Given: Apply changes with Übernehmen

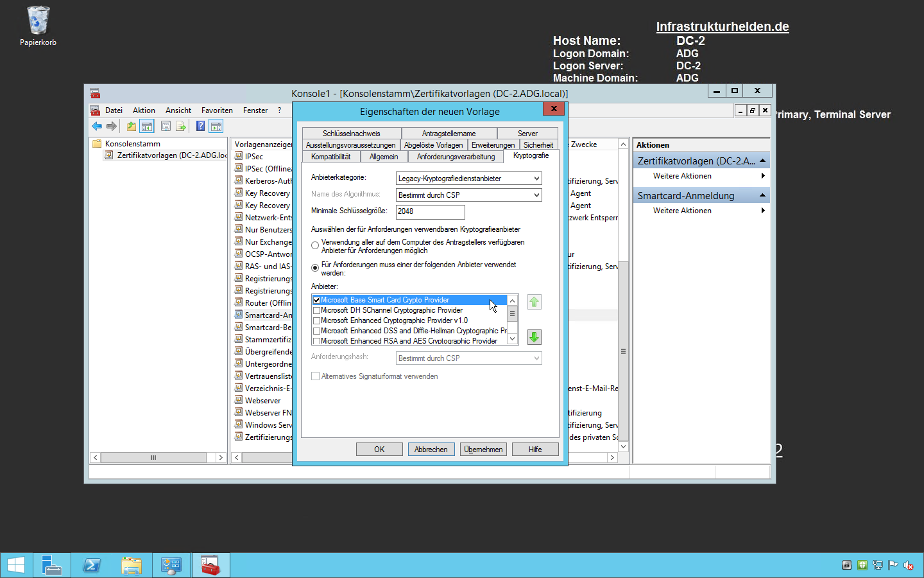Looking at the screenshot, I should (483, 450).
